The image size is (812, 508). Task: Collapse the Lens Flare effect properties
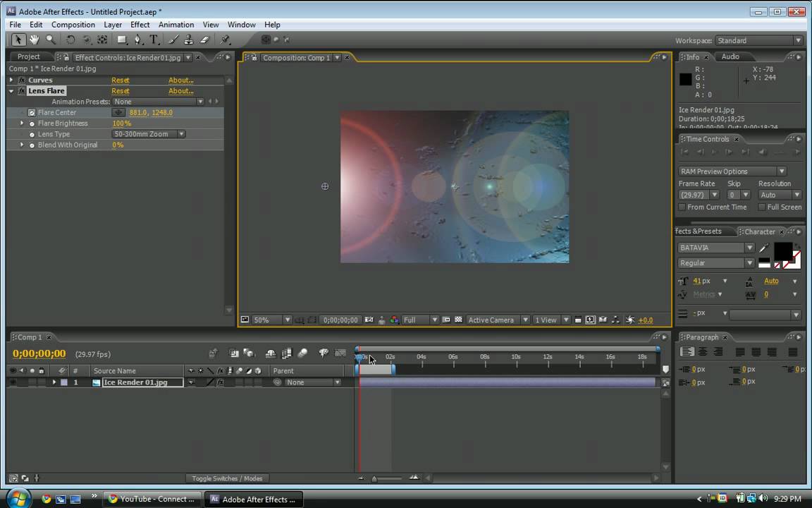coord(11,91)
